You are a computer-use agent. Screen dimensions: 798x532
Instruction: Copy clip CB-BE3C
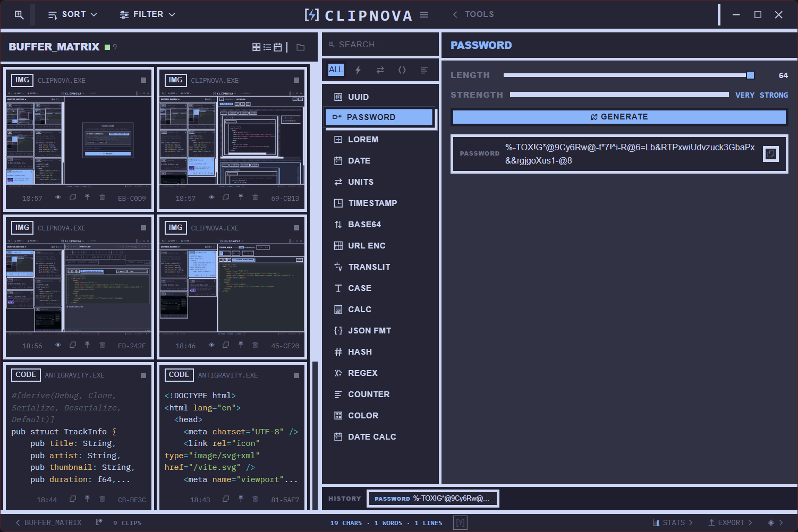point(73,499)
